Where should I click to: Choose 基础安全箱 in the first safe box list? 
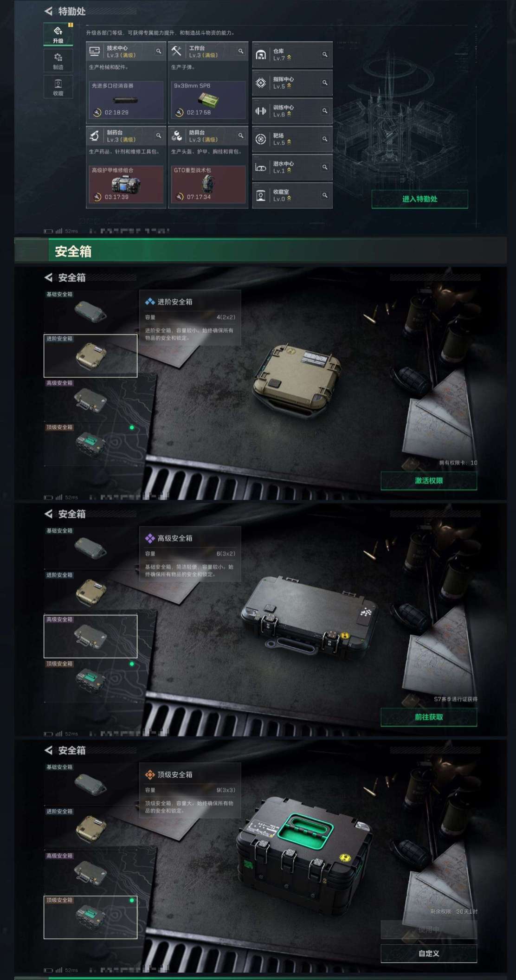tap(90, 311)
